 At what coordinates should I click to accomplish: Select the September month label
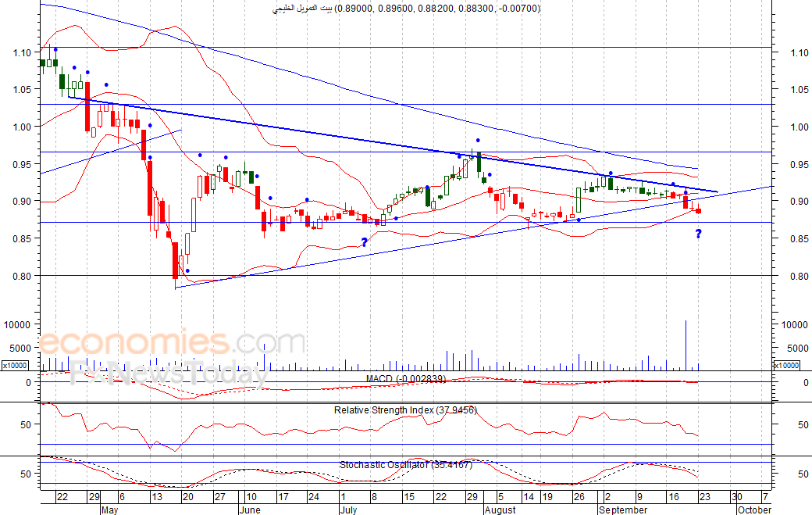point(623,510)
